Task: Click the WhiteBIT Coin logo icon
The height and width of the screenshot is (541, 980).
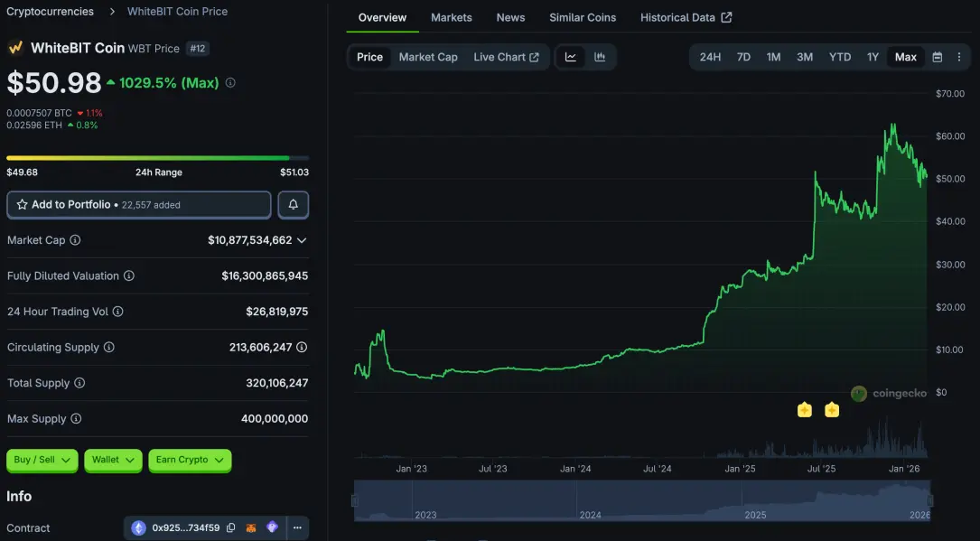Action: [15, 48]
